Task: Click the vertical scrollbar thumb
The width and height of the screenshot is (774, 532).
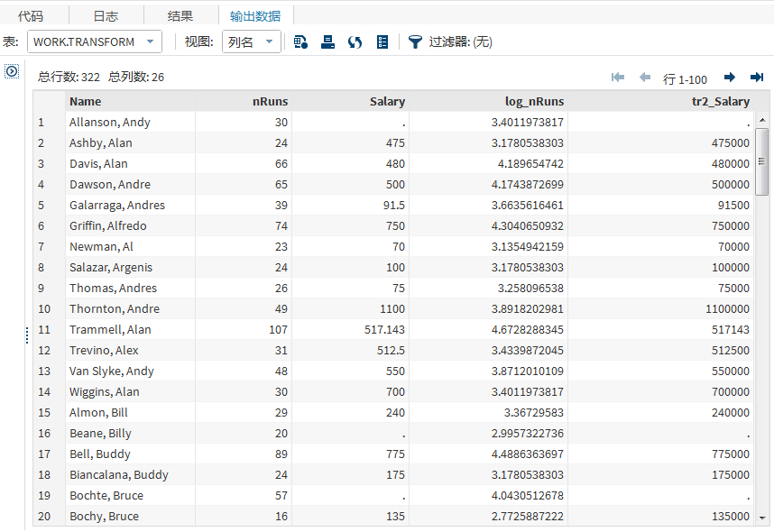Action: click(x=762, y=161)
